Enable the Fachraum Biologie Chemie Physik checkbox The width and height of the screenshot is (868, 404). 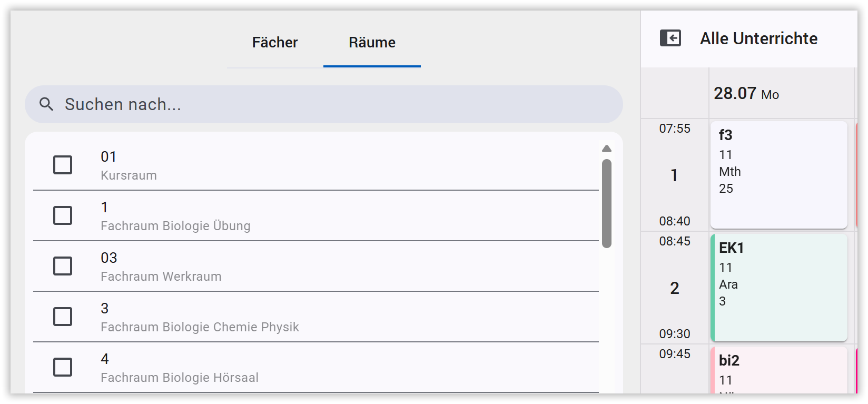tap(63, 317)
